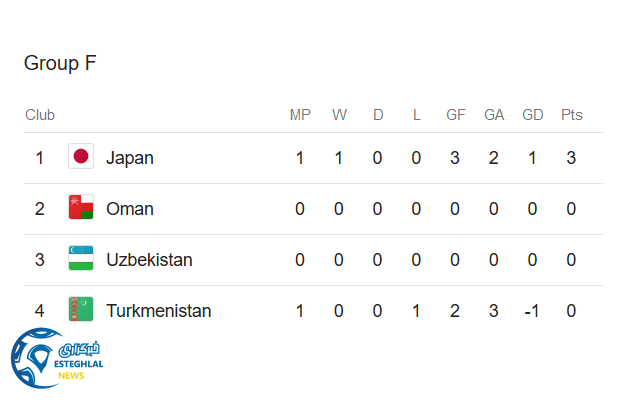Open the Oman team link

[130, 209]
